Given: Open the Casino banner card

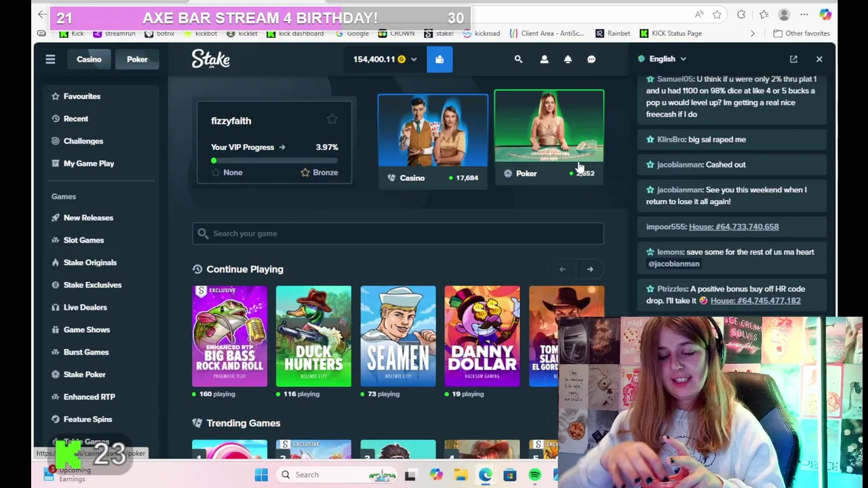Looking at the screenshot, I should (433, 141).
